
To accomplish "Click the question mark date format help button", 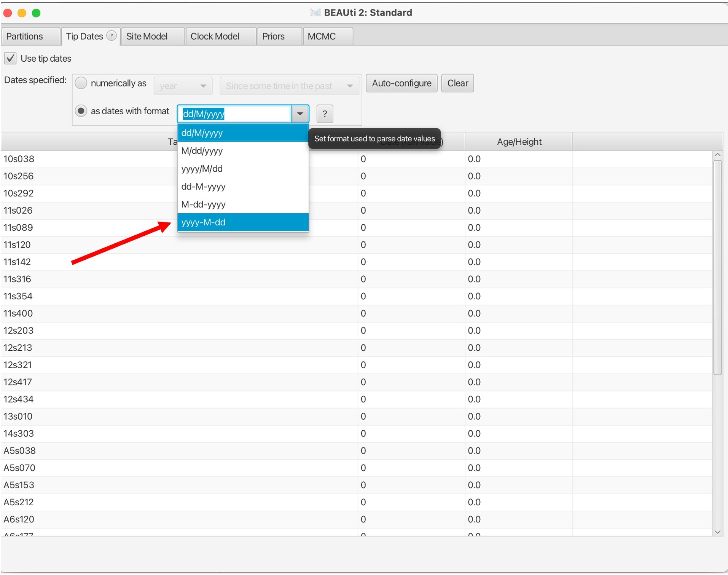I will pyautogui.click(x=324, y=114).
